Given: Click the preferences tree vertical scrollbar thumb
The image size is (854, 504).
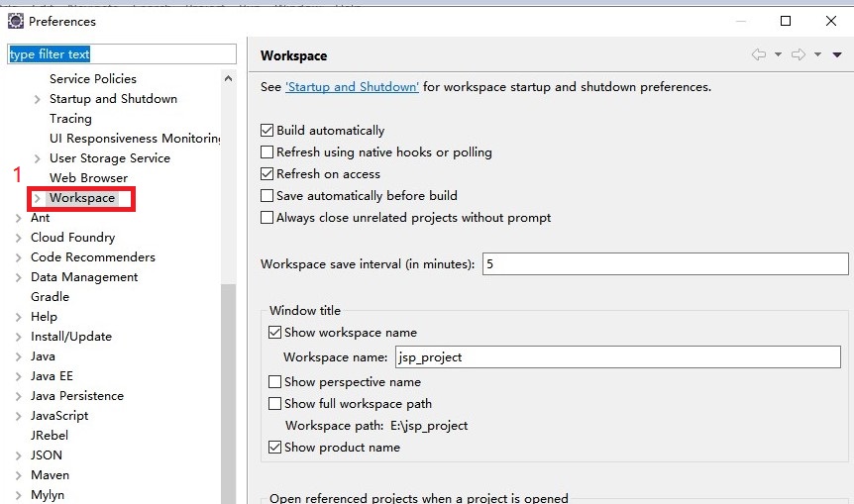Looking at the screenshot, I should pyautogui.click(x=228, y=393).
